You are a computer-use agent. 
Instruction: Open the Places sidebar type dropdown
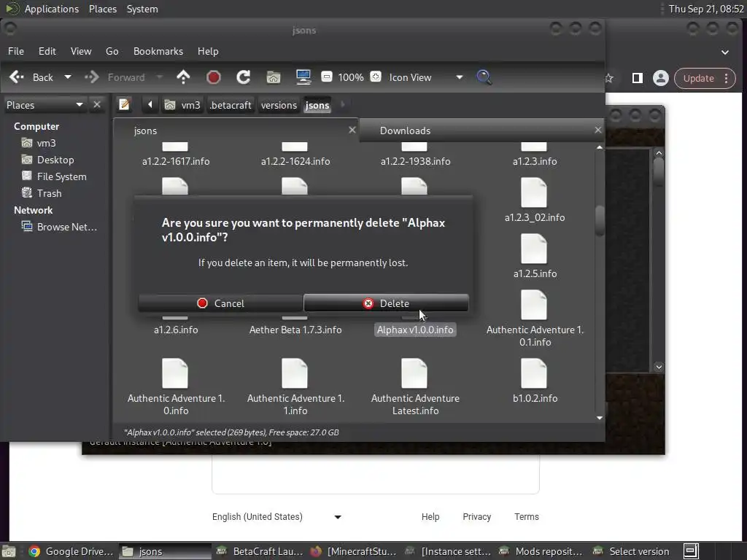[x=44, y=105]
